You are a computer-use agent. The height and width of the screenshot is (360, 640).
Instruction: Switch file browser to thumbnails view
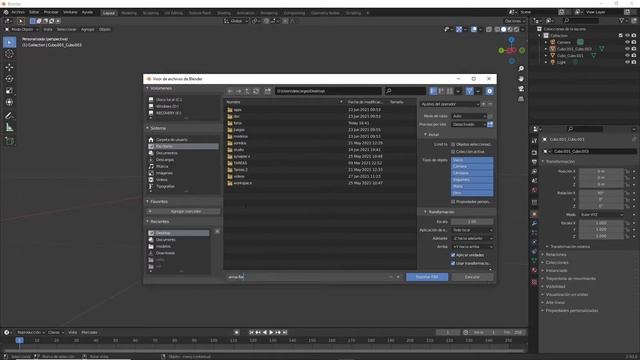coord(449,91)
